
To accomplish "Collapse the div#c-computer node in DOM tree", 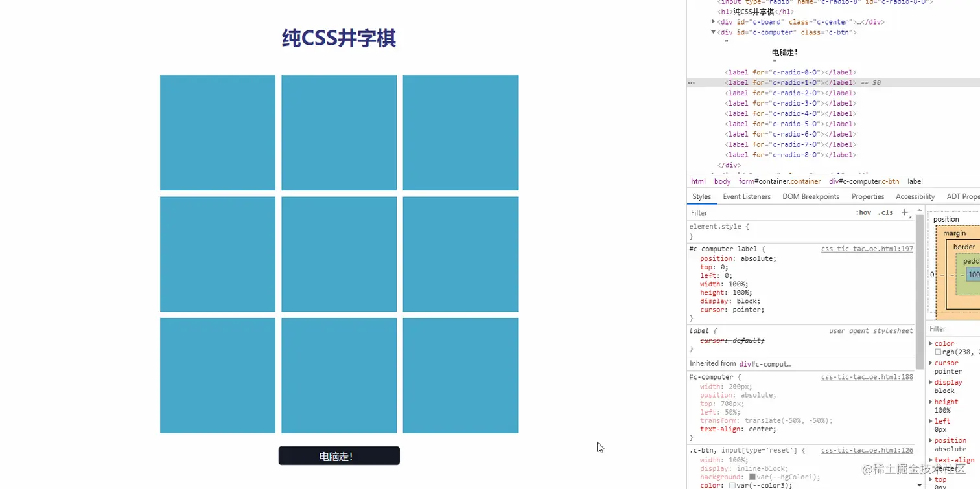I will tap(712, 32).
